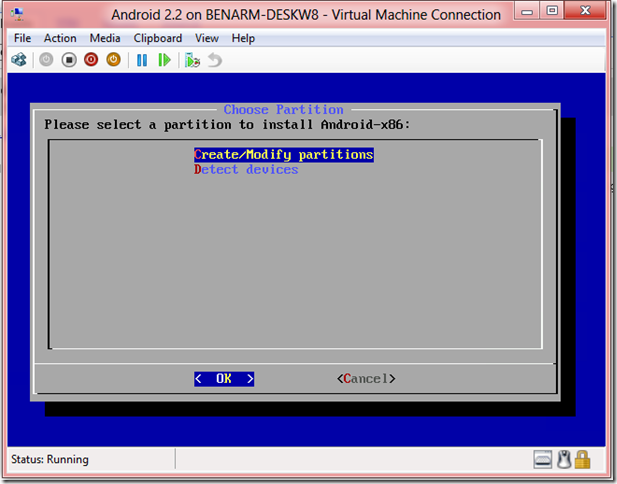The image size is (617, 484).
Task: Open the Clipboard menu
Action: (158, 38)
